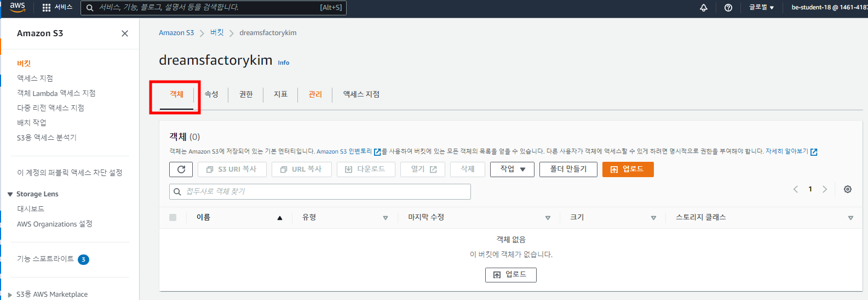Click the orange 업로드 button
The image size is (868, 300).
coord(628,169)
